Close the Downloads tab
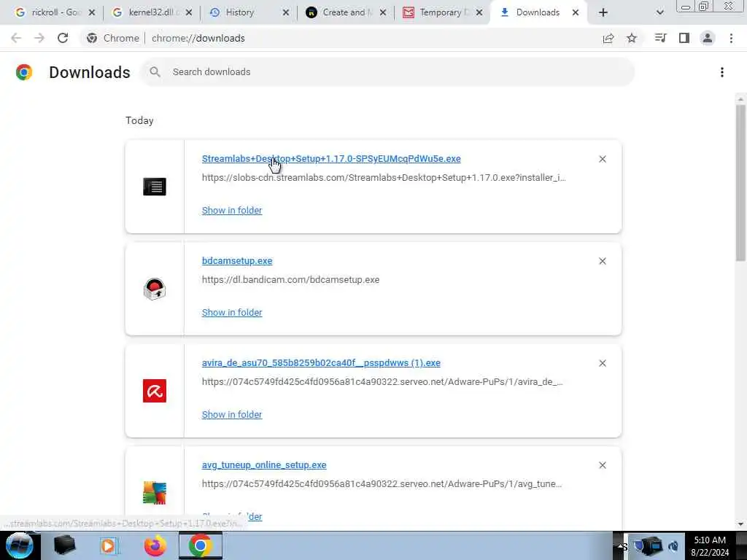This screenshot has height=560, width=747. pos(576,13)
